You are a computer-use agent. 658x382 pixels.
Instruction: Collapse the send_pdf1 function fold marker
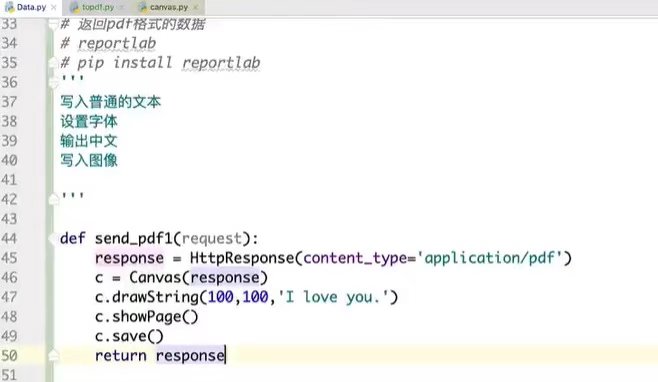53,238
